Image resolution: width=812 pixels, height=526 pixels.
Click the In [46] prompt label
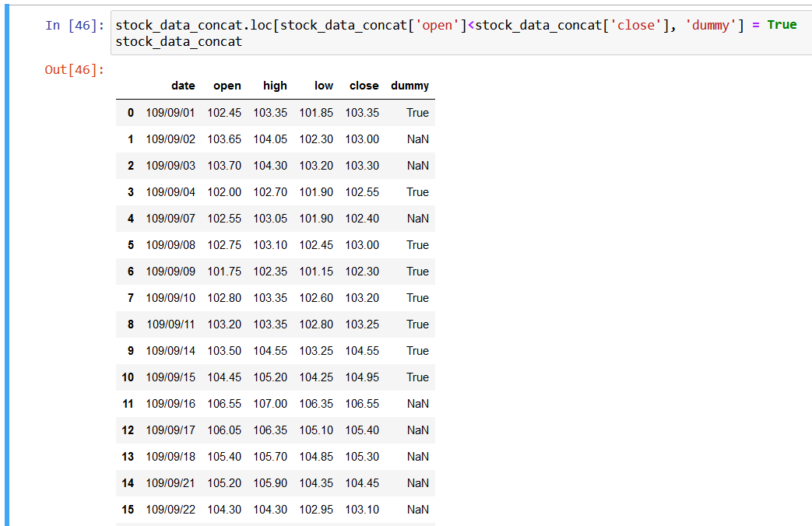point(74,25)
